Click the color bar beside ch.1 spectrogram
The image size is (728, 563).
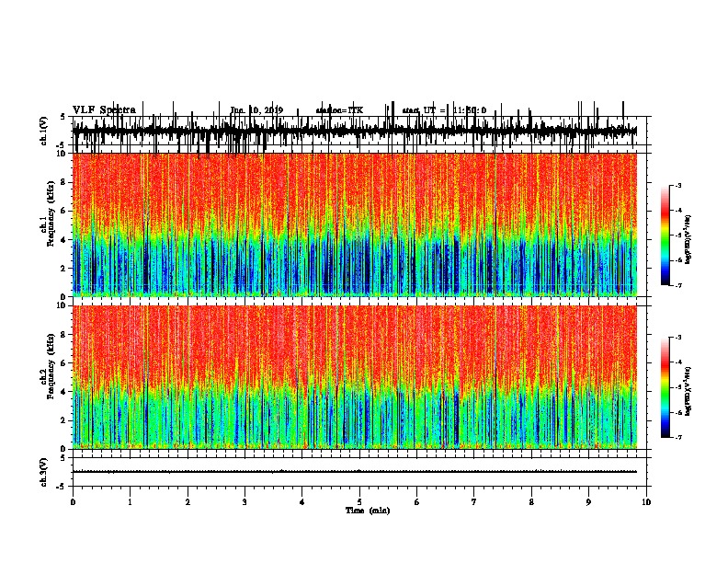665,236
